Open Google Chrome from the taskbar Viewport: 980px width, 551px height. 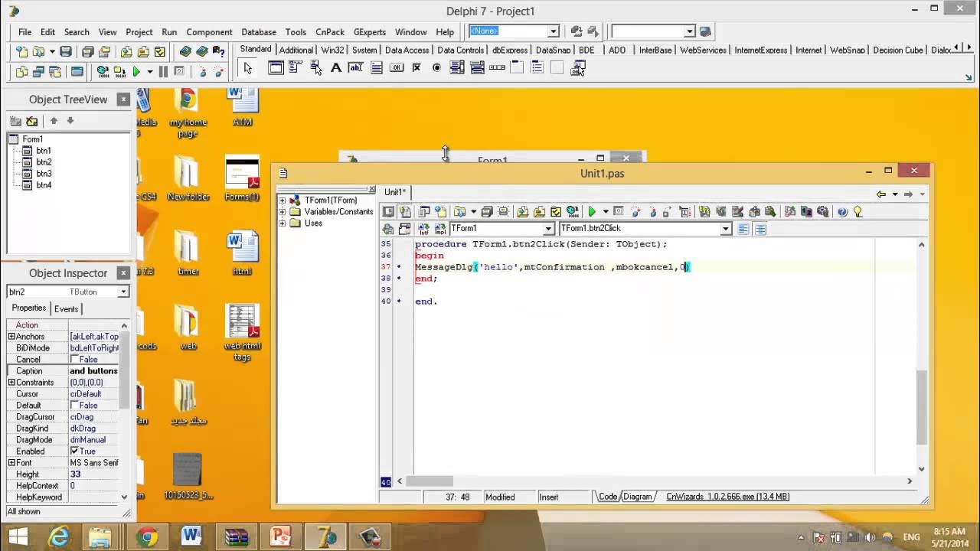pyautogui.click(x=146, y=536)
